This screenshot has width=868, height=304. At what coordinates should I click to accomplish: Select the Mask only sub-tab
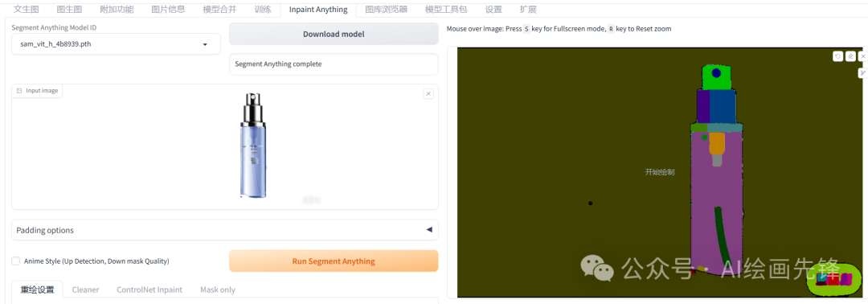click(x=218, y=290)
